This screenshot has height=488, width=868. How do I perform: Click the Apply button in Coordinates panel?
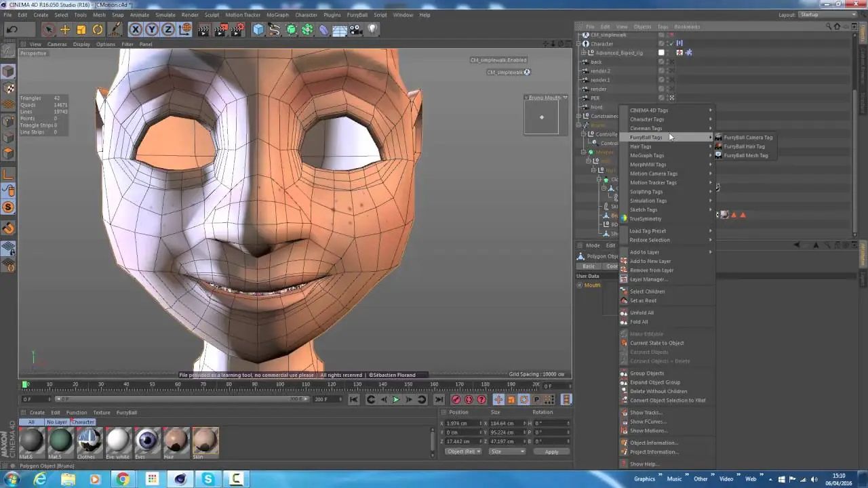[x=552, y=451]
